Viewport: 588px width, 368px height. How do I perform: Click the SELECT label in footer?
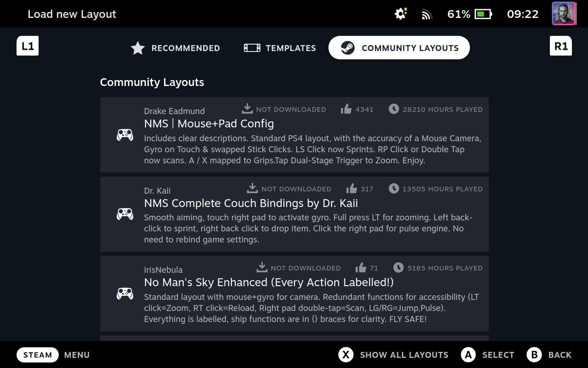pos(498,355)
